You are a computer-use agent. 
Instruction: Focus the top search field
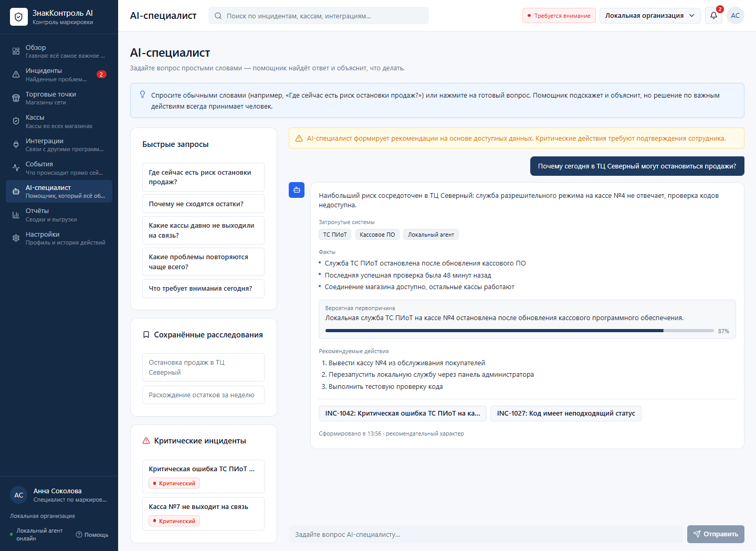pos(319,16)
